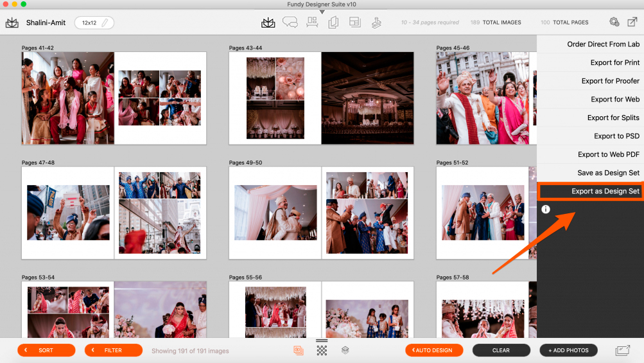This screenshot has height=363, width=644.
Task: Edit the 12x12 album size field
Action: tap(94, 22)
